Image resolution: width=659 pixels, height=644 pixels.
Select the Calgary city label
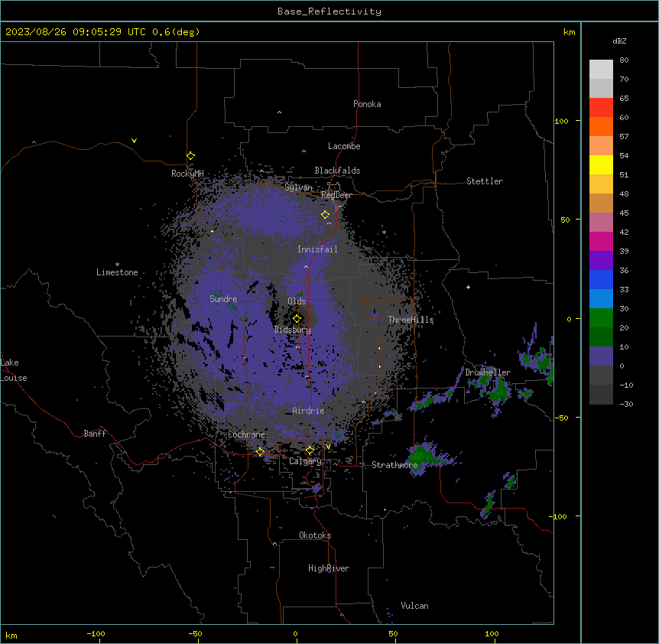pos(305,461)
